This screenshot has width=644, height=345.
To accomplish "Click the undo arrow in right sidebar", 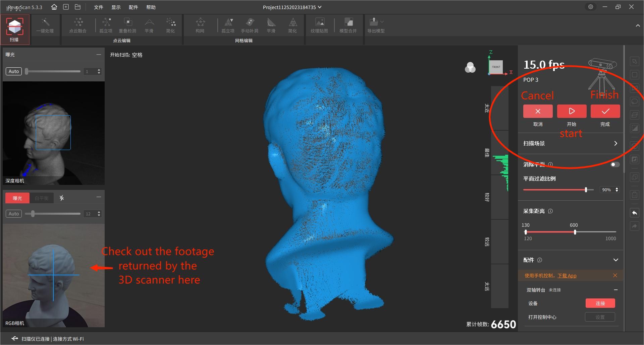I will [x=634, y=213].
